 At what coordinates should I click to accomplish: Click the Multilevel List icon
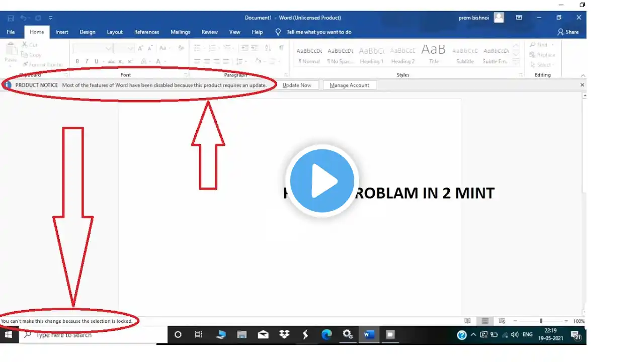coord(227,48)
